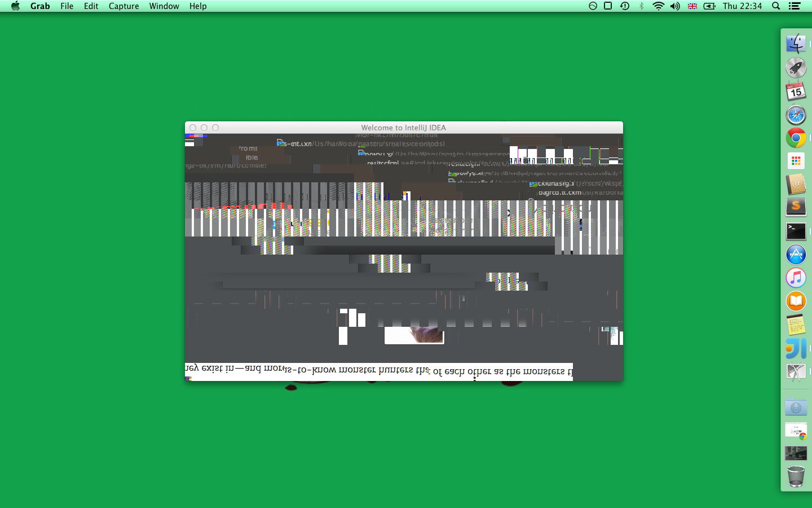Click the circle status icon in menu bar
812x508 pixels.
pyautogui.click(x=593, y=6)
